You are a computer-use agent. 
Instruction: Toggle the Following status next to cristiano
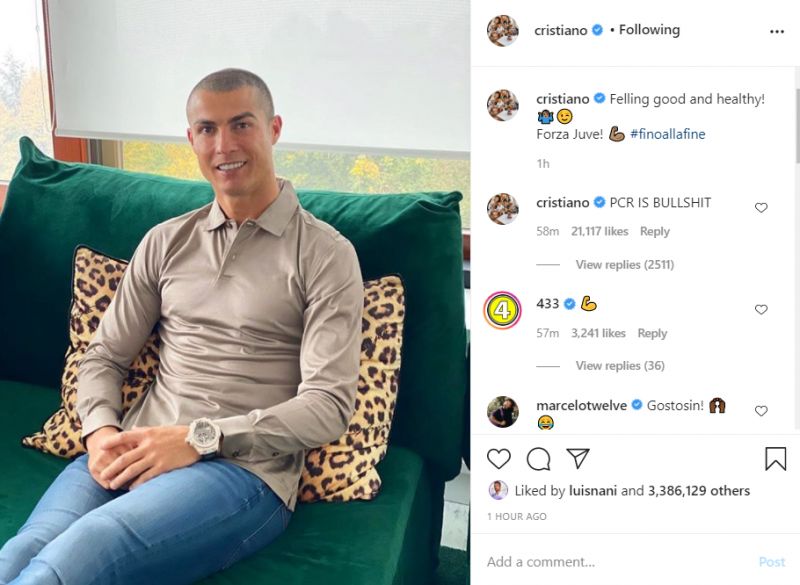click(649, 30)
